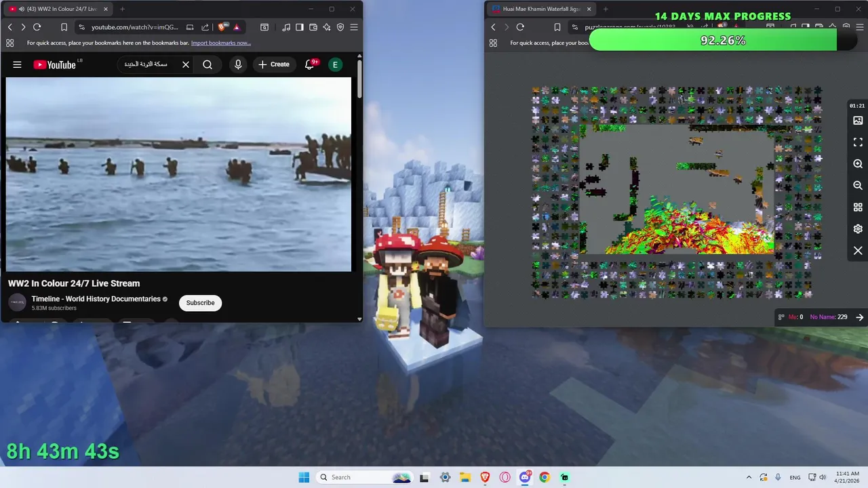868x488 pixels.
Task: Start YouTube voice search microphone
Action: (238, 64)
